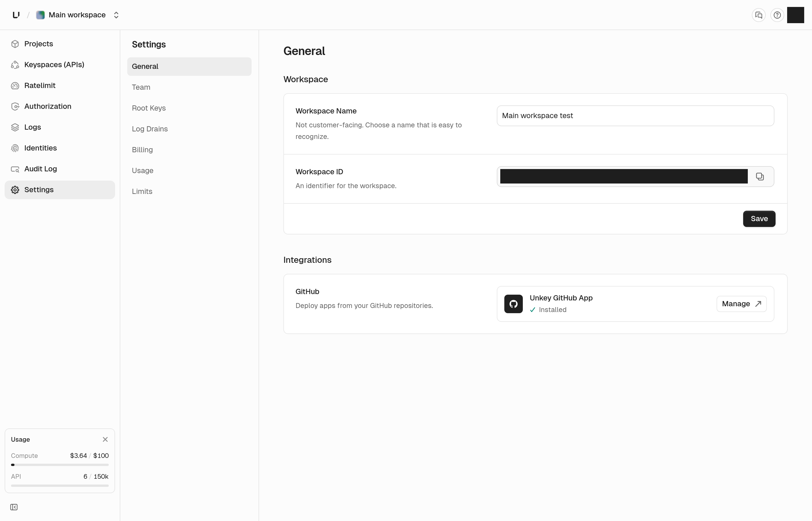Click Compute value "$3.64 / $100"
Viewport: 812px width, 521px height.
coord(89,456)
